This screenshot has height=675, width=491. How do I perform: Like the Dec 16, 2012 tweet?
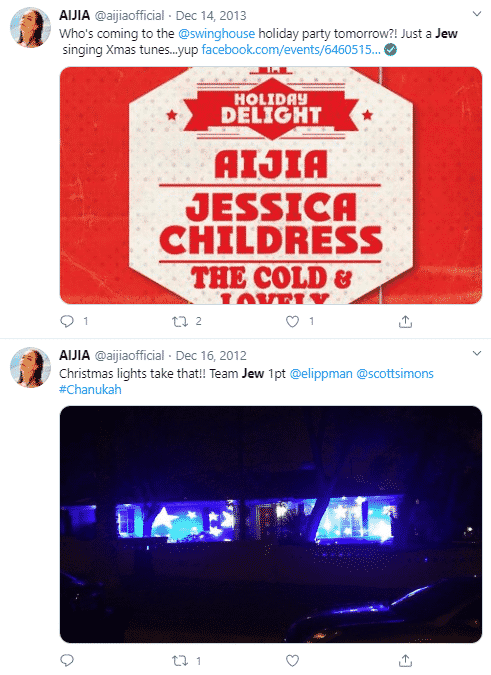click(293, 660)
